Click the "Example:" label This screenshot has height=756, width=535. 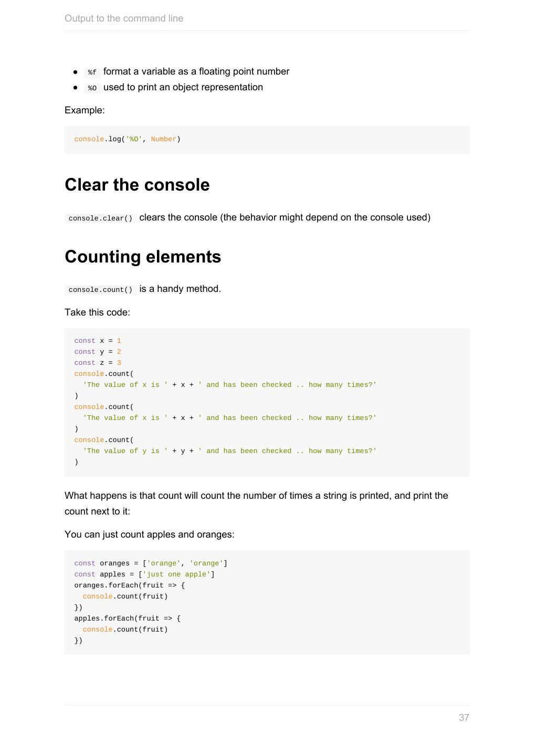pyautogui.click(x=85, y=110)
